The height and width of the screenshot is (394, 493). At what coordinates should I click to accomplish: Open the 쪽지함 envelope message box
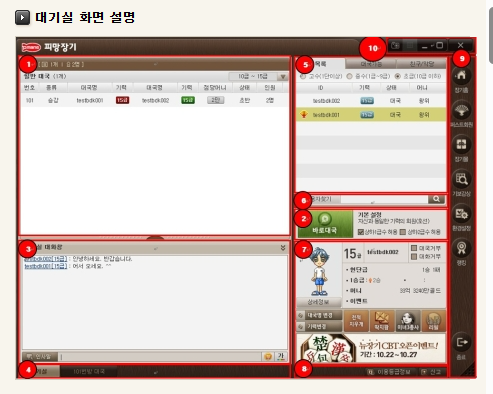click(x=382, y=321)
